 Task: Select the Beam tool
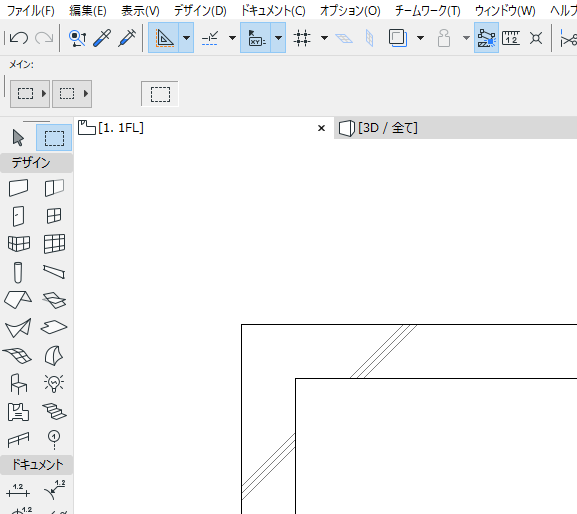pyautogui.click(x=54, y=272)
